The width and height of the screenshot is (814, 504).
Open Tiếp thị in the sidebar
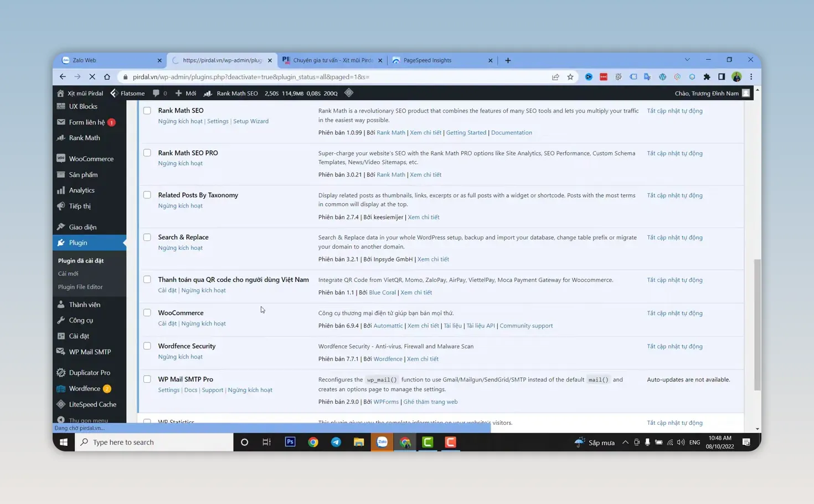80,206
